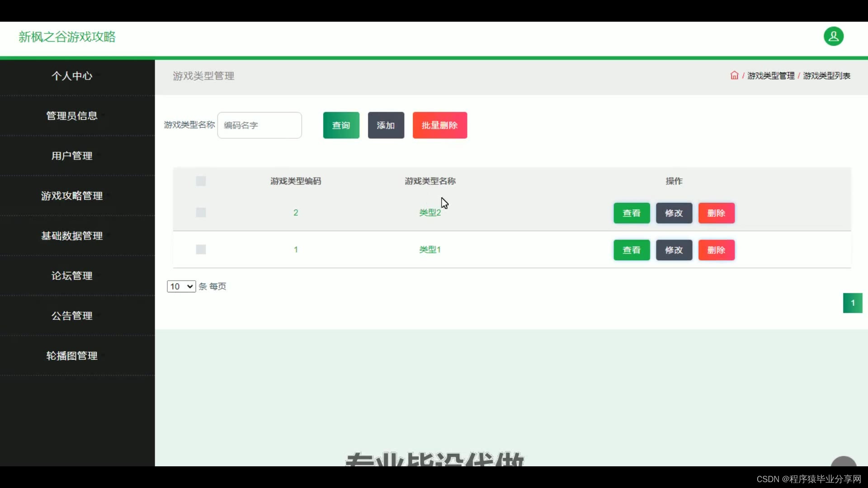Click page number 1 in pagination
Screen dimensions: 868x488
tap(852, 303)
